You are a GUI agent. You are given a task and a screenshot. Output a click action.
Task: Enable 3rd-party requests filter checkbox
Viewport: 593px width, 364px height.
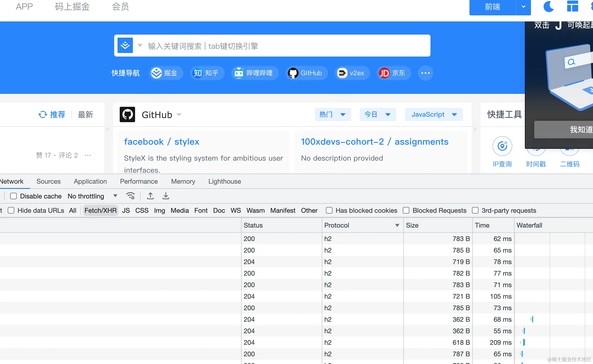[x=475, y=211]
